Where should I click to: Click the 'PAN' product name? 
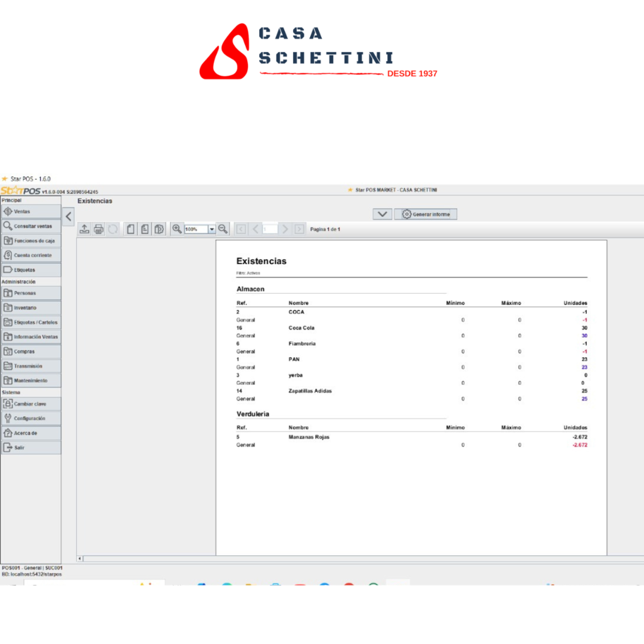click(294, 359)
